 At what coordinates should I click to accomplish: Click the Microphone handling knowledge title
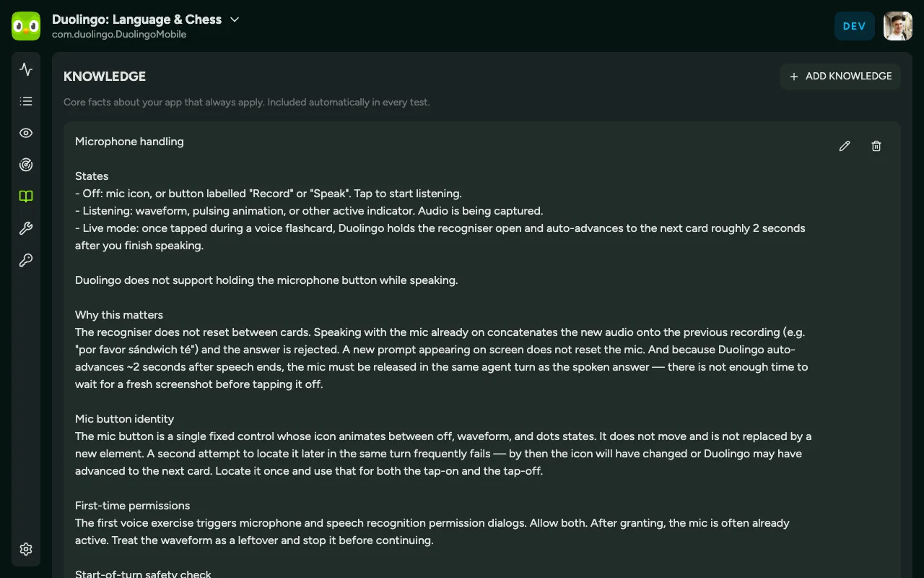point(129,142)
